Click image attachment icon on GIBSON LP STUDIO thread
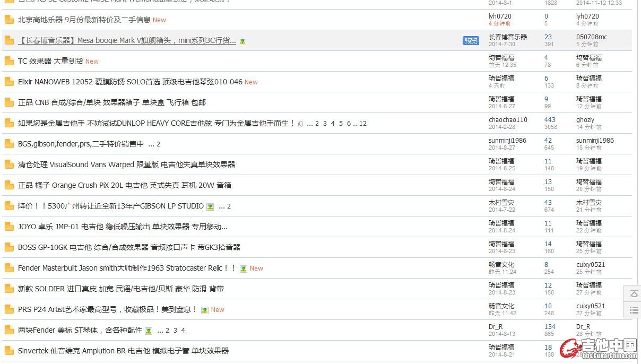Image resolution: width=641 pixels, height=364 pixels. [210, 206]
